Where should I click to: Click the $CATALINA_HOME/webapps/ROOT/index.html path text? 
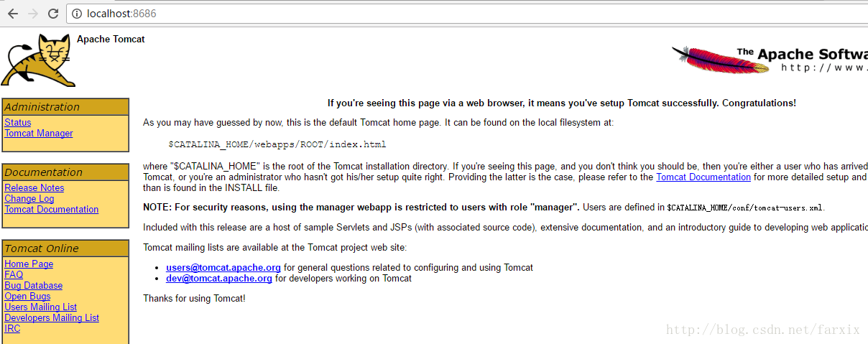277,144
